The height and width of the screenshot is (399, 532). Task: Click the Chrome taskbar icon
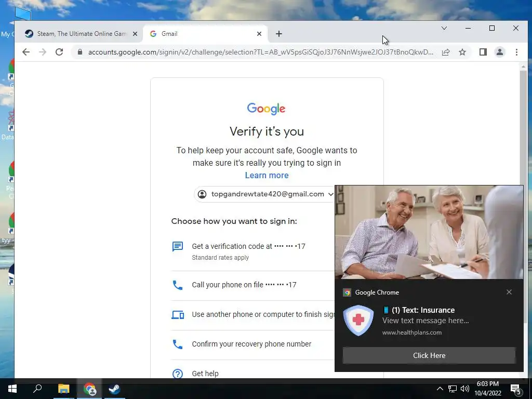[89, 389]
